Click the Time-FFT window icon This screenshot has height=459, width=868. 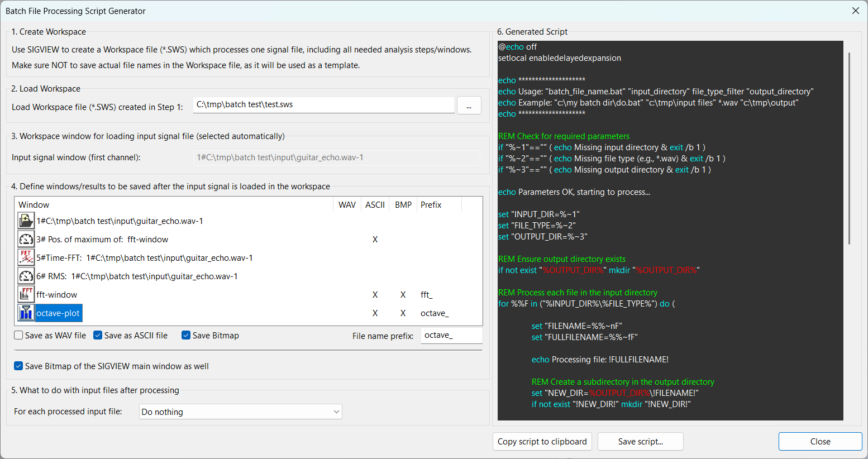26,257
